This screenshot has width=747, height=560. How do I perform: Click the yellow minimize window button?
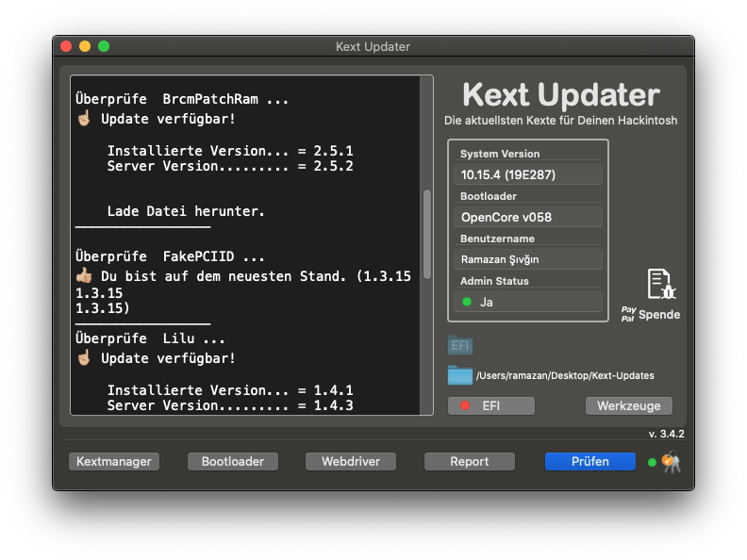coord(85,46)
